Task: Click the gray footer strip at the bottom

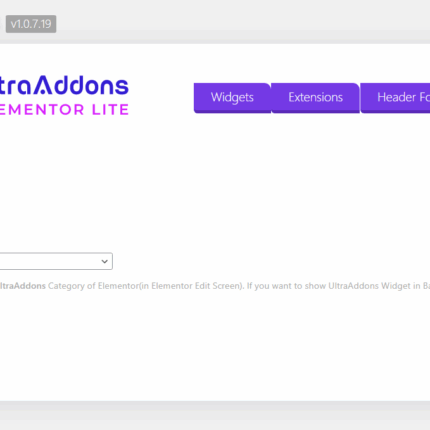Action: [x=215, y=415]
